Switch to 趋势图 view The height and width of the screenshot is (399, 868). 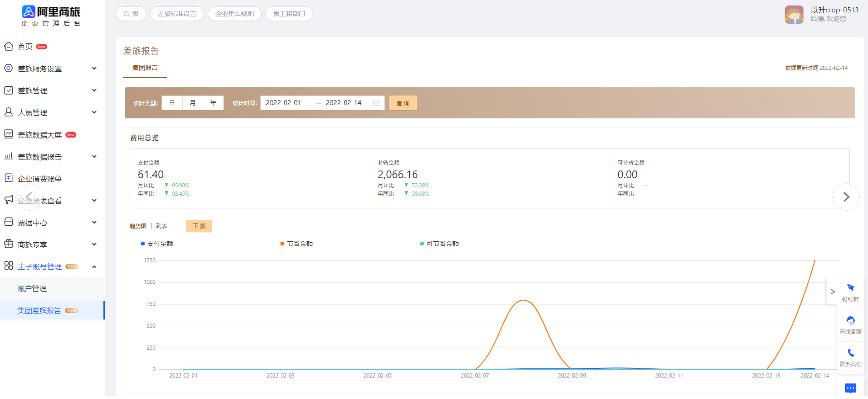[x=138, y=226]
